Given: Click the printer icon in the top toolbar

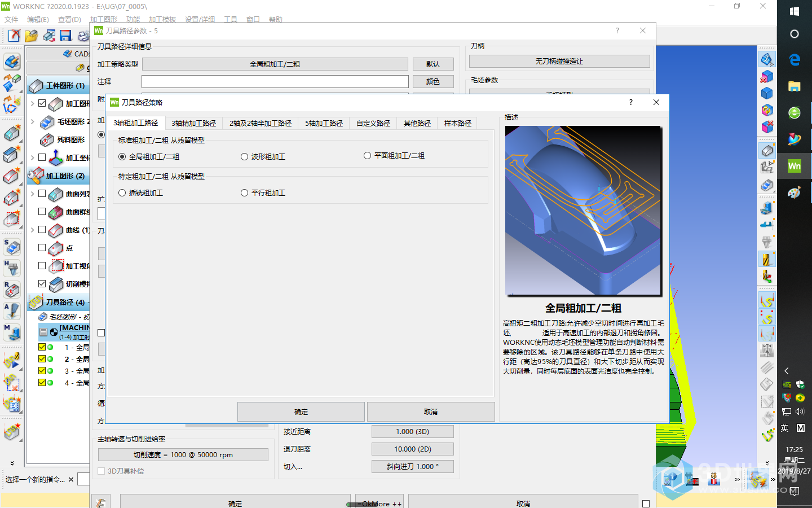Looking at the screenshot, I should tap(83, 36).
